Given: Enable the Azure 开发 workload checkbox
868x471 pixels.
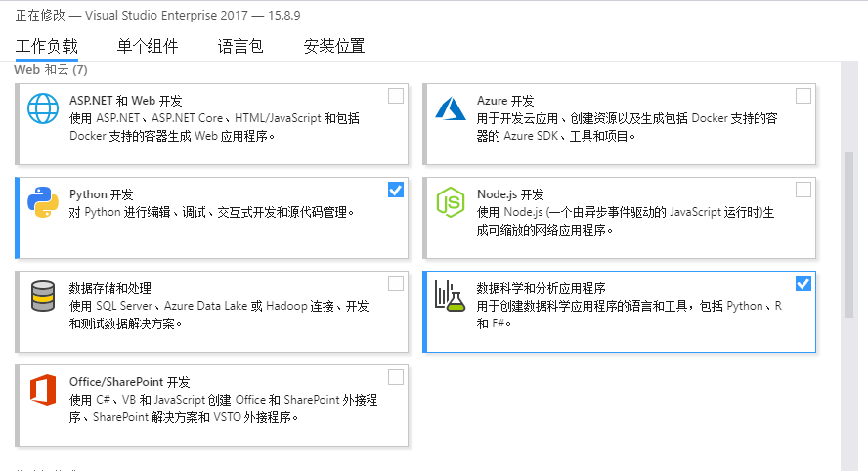Looking at the screenshot, I should [x=803, y=97].
